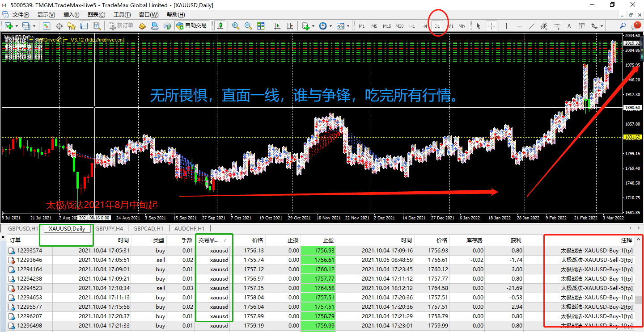Toggle chart shift icon
Viewport: 644px width, 332px height.
[290, 26]
